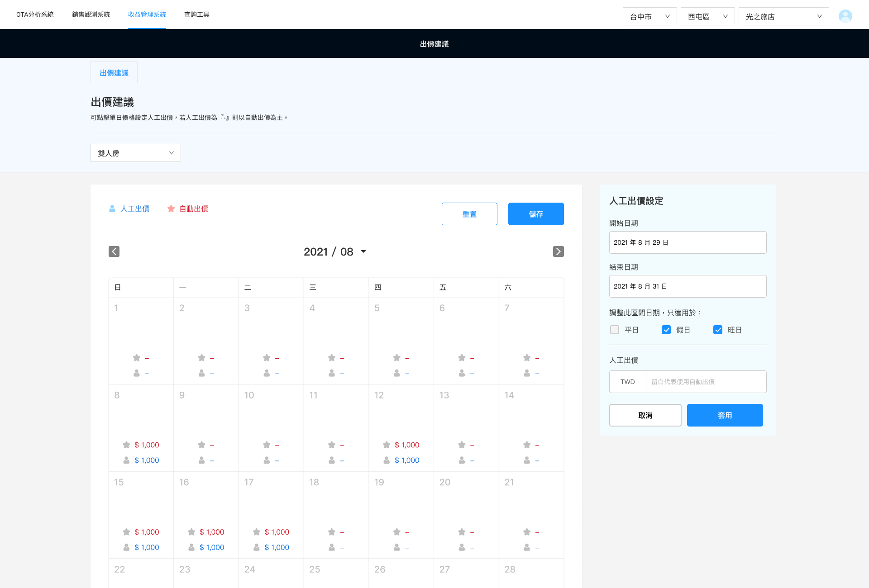Click star icon on day 15
The width and height of the screenshot is (869, 588).
tap(126, 532)
